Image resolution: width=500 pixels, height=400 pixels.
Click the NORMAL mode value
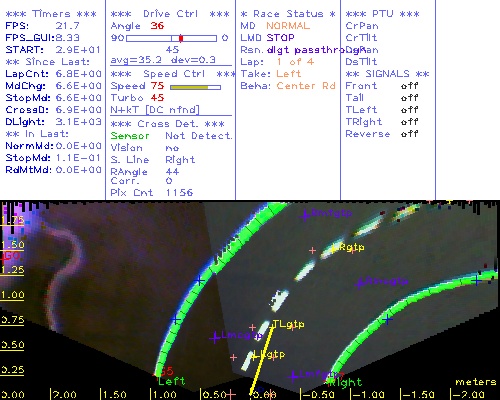tap(288, 26)
